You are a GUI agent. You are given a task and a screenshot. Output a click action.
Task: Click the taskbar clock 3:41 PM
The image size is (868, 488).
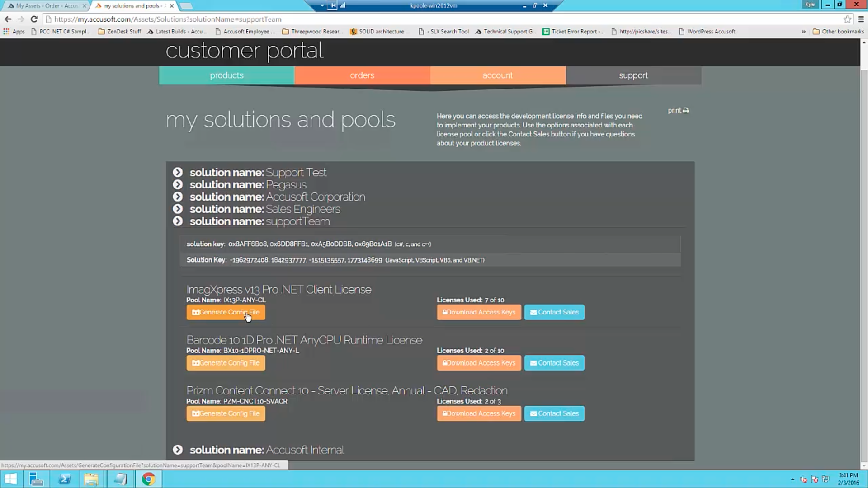(848, 479)
